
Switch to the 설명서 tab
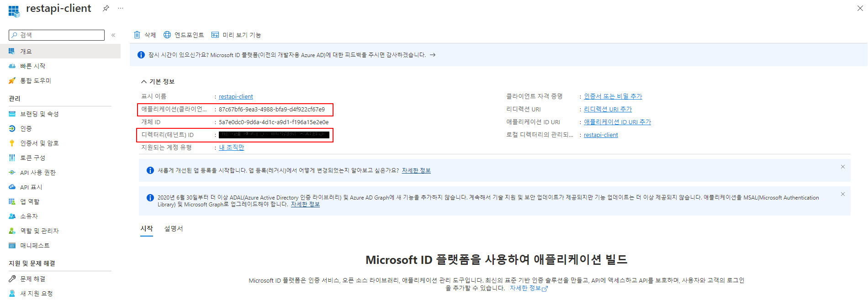click(174, 228)
